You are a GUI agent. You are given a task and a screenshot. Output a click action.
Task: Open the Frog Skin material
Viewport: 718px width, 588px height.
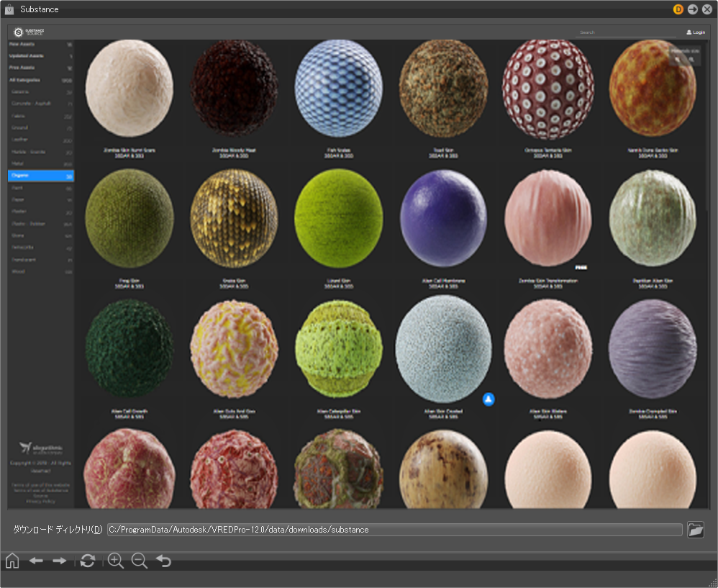click(x=129, y=219)
